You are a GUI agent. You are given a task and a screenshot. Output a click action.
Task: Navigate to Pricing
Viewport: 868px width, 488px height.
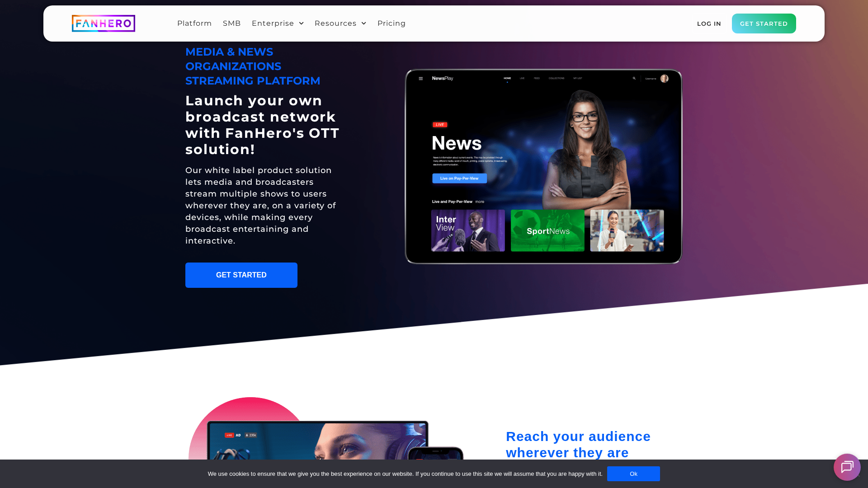pyautogui.click(x=391, y=23)
